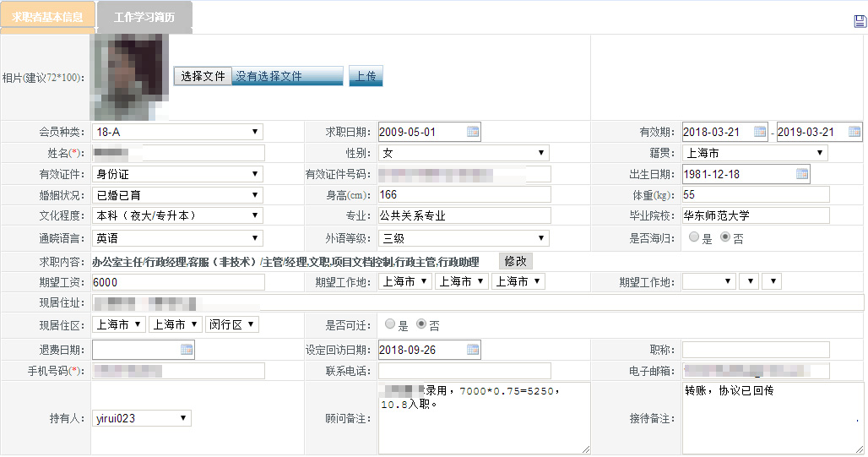868x457 pixels.
Task: Click the 体重 input field
Action: point(756,194)
